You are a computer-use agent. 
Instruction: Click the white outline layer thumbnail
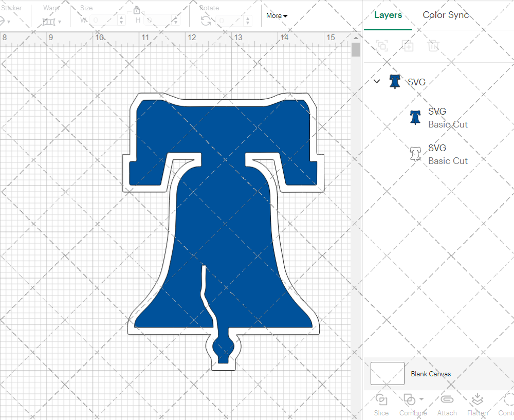tap(415, 154)
